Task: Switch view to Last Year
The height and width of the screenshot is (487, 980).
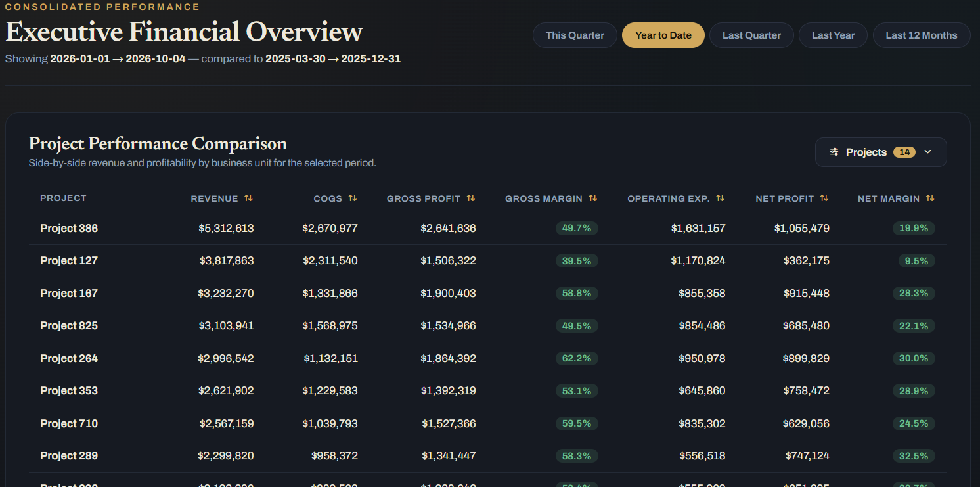Action: tap(833, 35)
